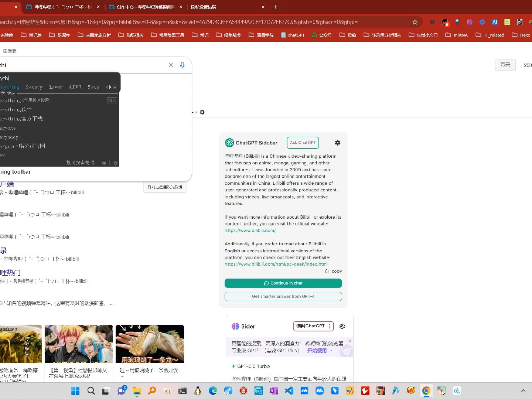Image resolution: width=532 pixels, height=399 pixels.
Task: Click the 输入 button in suggestions
Action: tap(112, 100)
